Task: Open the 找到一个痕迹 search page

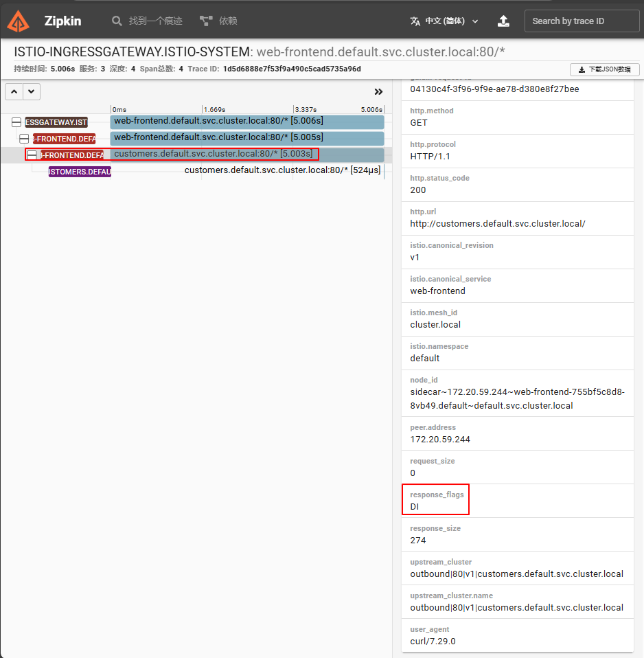Action: [x=155, y=21]
